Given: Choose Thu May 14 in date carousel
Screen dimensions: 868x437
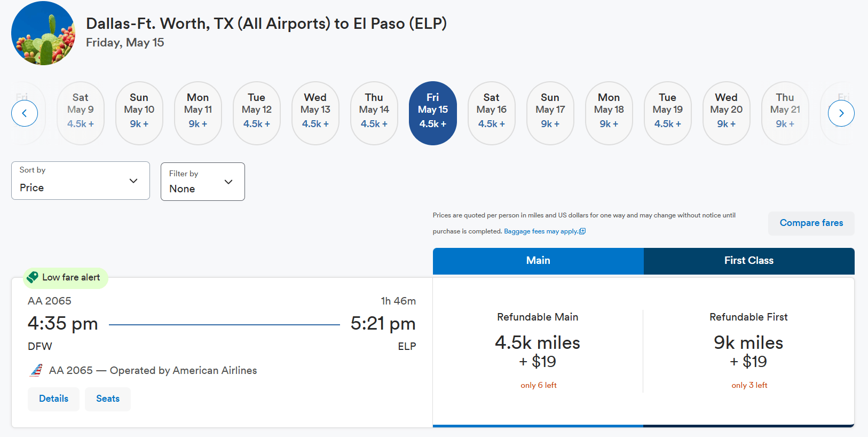Looking at the screenshot, I should point(374,113).
